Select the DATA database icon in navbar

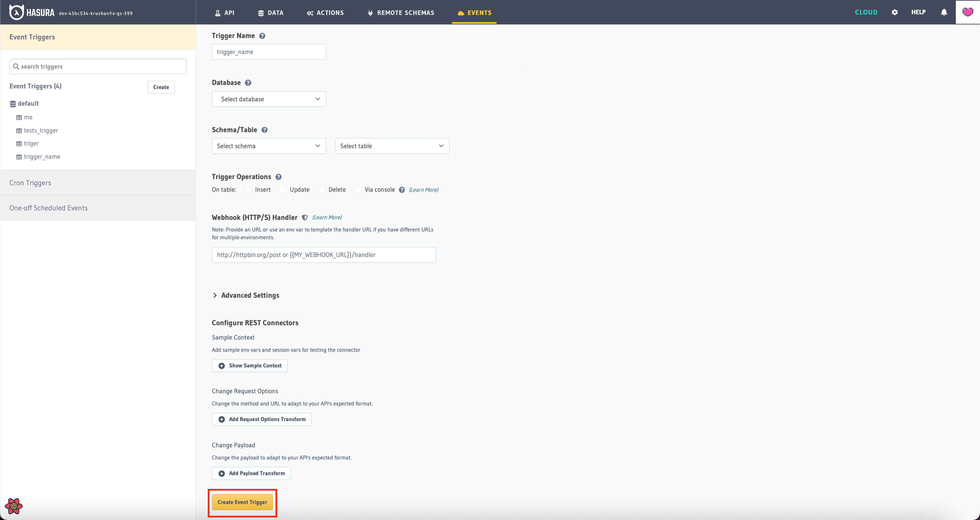[x=261, y=12]
